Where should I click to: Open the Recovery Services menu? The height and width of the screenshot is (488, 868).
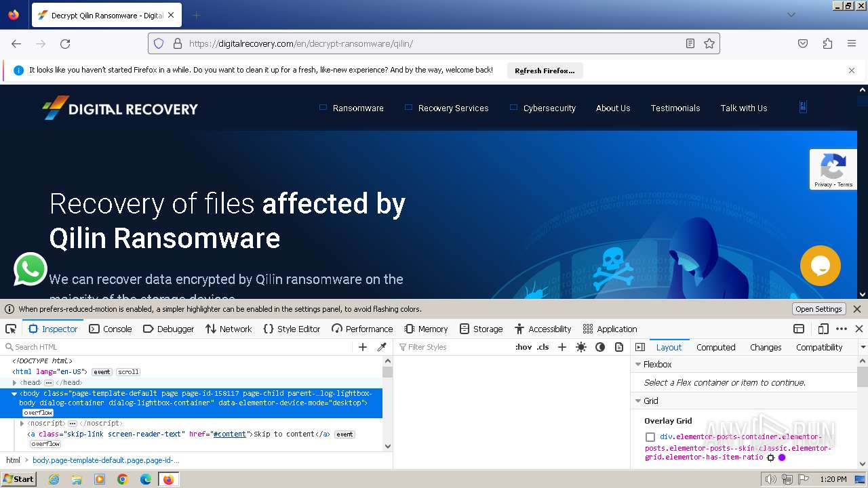click(453, 108)
